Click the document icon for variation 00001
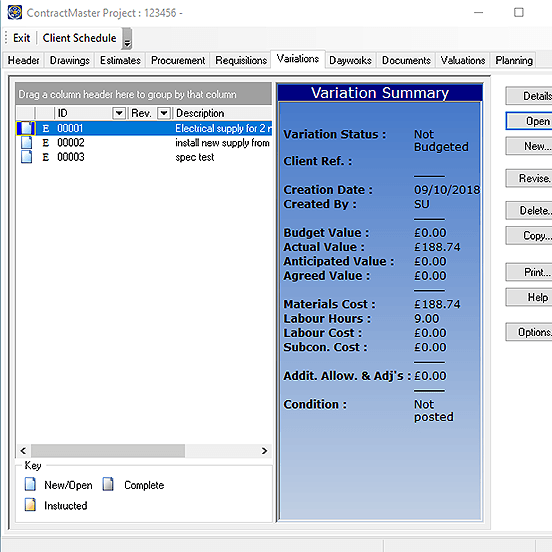The width and height of the screenshot is (552, 552). pos(26,128)
